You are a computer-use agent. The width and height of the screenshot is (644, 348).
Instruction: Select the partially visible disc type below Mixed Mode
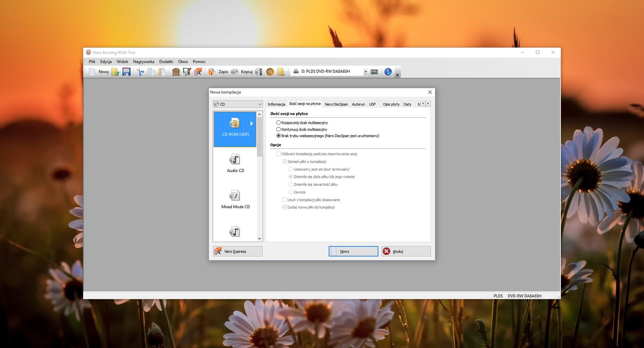coord(235,232)
